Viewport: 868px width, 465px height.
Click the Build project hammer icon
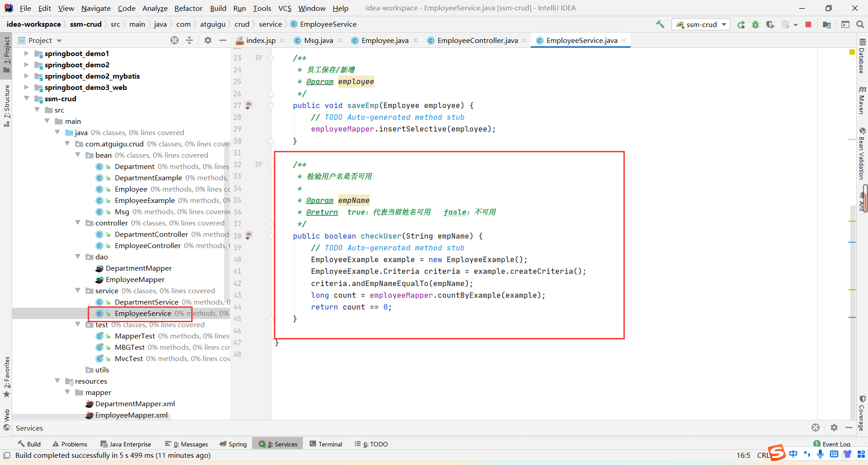tap(660, 24)
